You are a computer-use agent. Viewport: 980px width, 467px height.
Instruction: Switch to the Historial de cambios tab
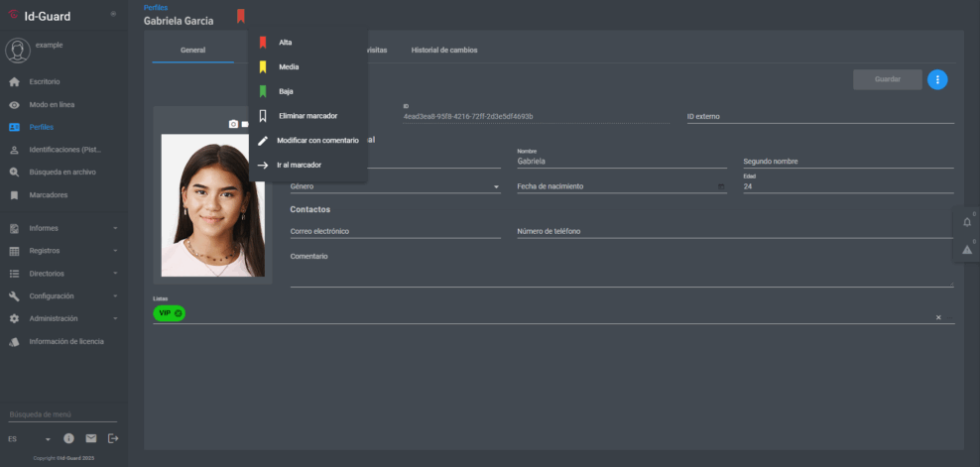coord(443,50)
